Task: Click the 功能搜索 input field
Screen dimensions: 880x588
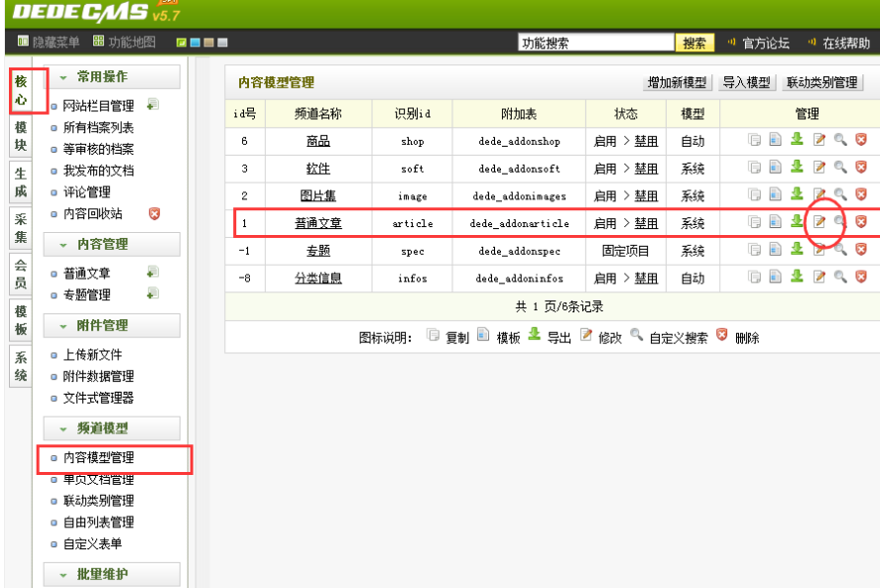Action: (596, 43)
